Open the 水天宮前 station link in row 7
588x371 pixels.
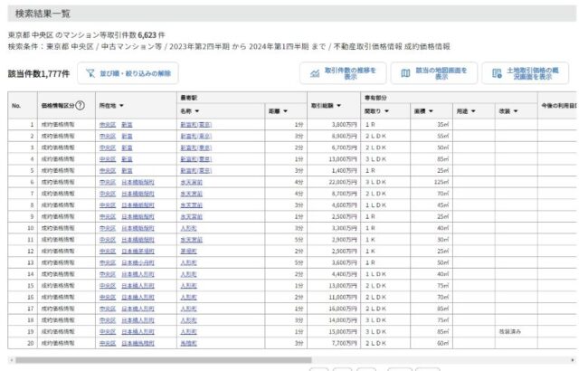point(191,194)
